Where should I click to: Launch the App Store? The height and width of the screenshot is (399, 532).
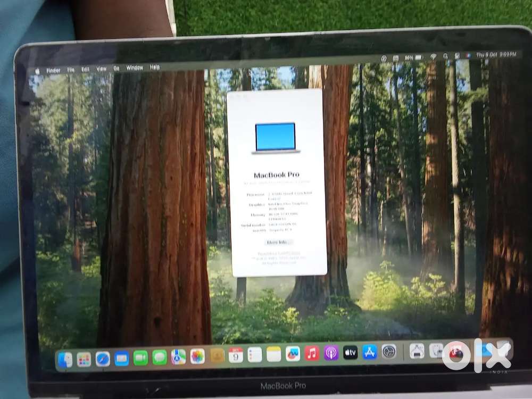coord(369,352)
